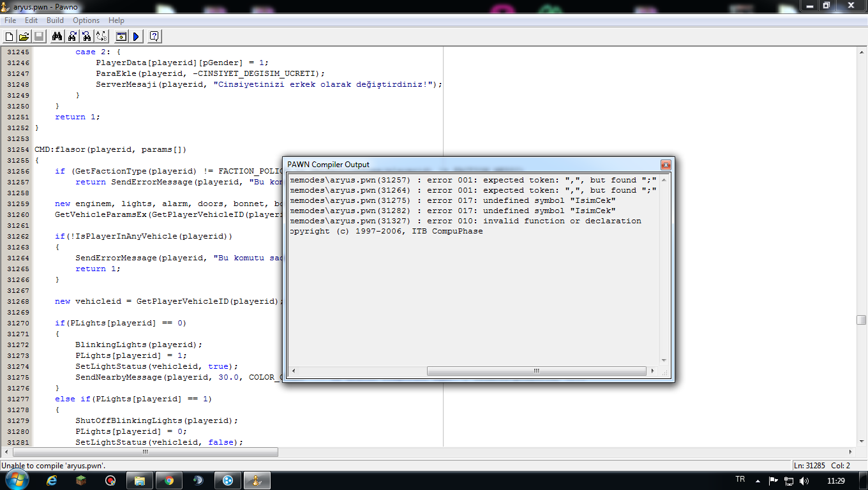Click the 11:29 clock in tray
868x490 pixels.
point(836,480)
